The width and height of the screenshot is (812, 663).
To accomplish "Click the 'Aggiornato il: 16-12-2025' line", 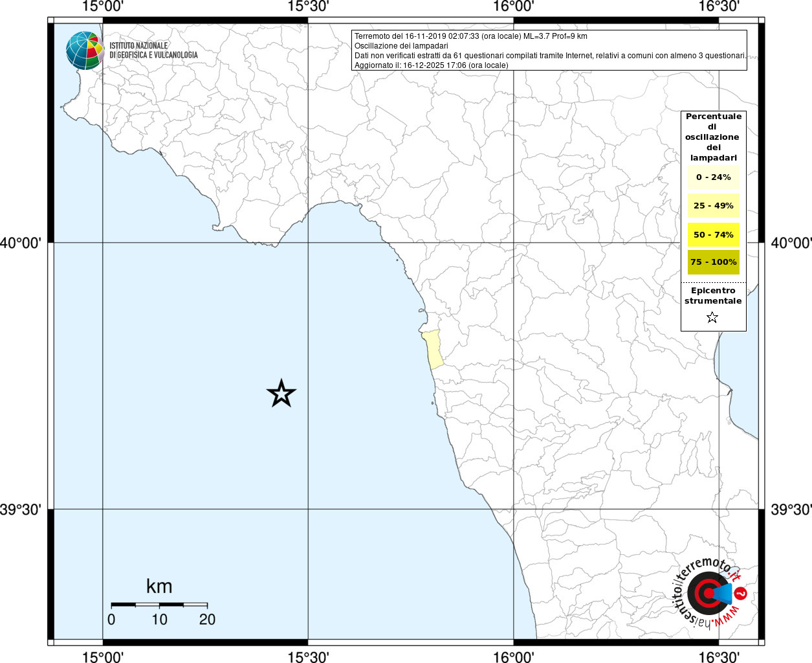I will click(x=432, y=65).
